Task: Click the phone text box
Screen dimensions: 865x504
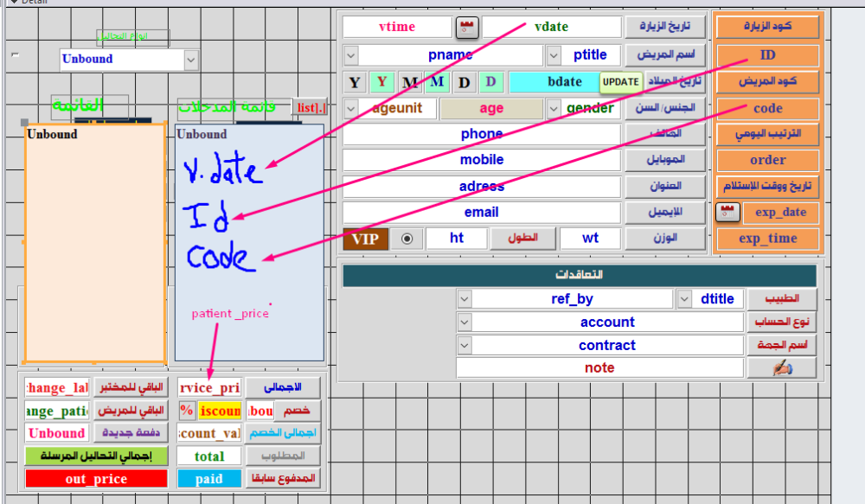Action: pyautogui.click(x=482, y=134)
